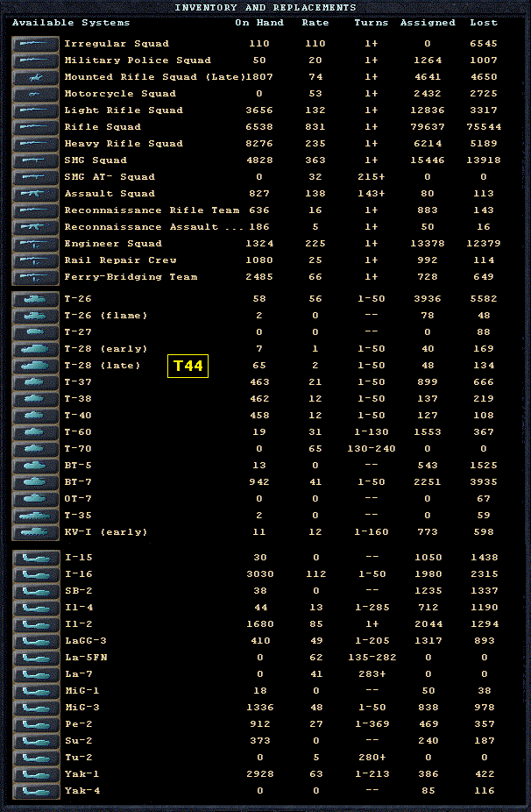Open the SMG Squad icon
Screen dimensions: 531x812
coord(35,160)
